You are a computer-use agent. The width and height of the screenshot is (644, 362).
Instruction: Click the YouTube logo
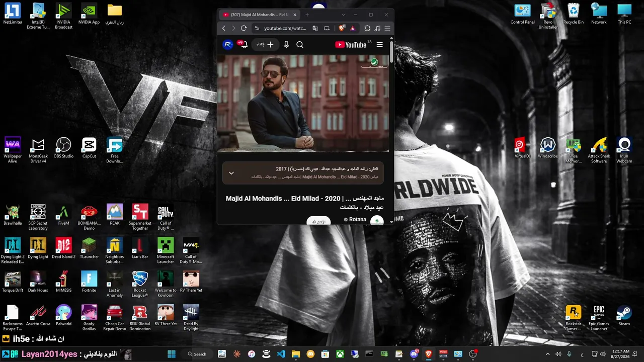351,44
